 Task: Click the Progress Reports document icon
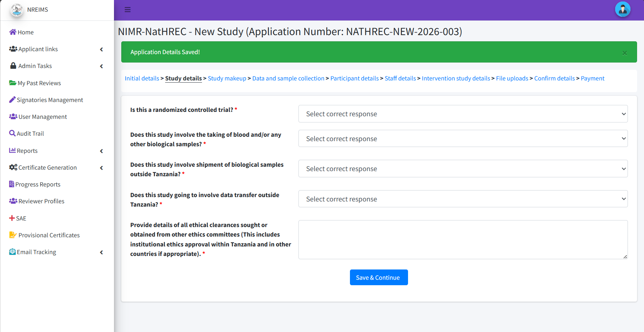[12, 184]
